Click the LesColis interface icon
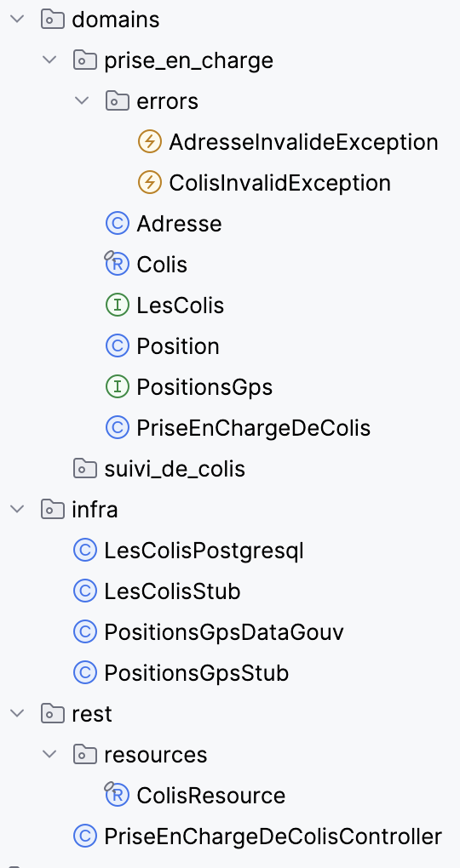The width and height of the screenshot is (460, 868). pos(117,306)
